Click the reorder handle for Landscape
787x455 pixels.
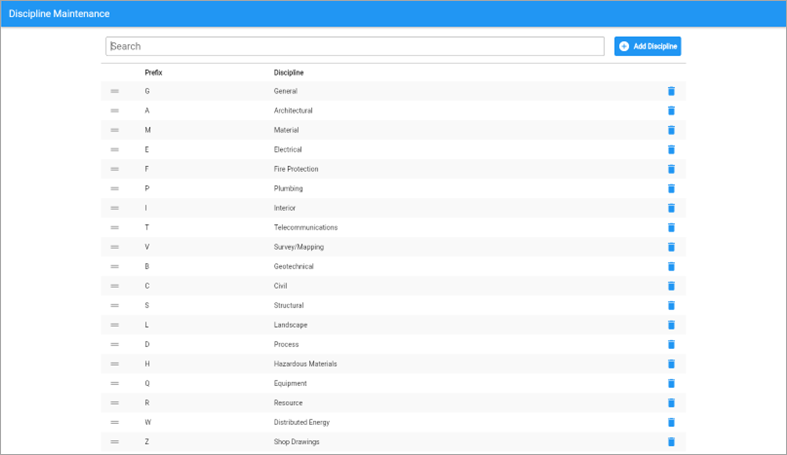[x=115, y=325]
